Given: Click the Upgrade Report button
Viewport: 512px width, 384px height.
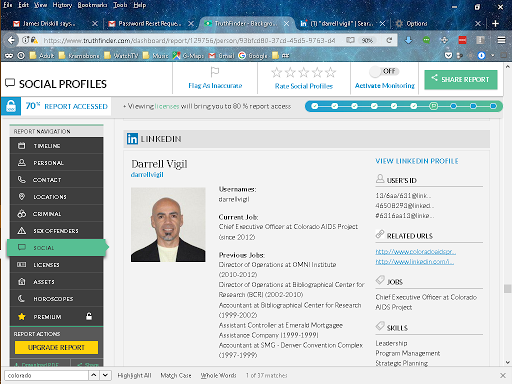Looking at the screenshot, I should 56,347.
